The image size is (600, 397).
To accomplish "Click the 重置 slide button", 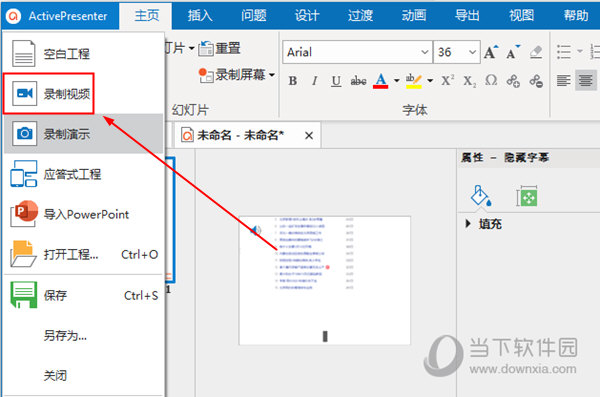I will pyautogui.click(x=220, y=49).
